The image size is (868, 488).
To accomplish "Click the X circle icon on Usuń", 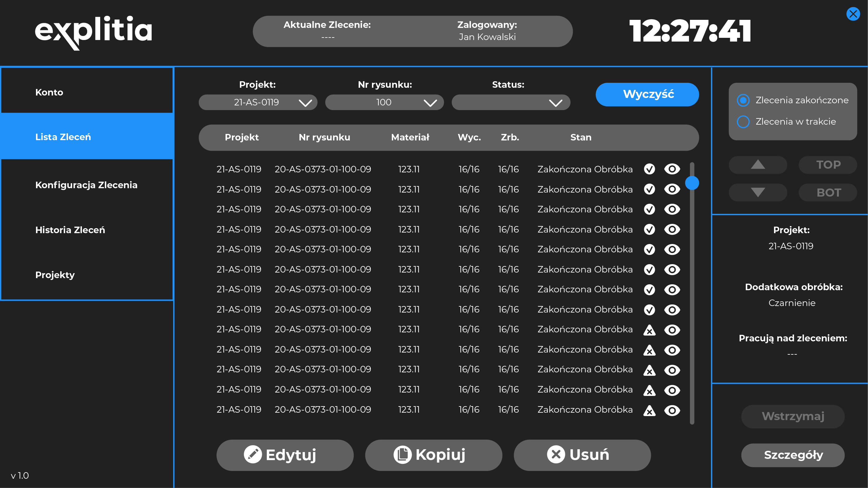I will 556,454.
